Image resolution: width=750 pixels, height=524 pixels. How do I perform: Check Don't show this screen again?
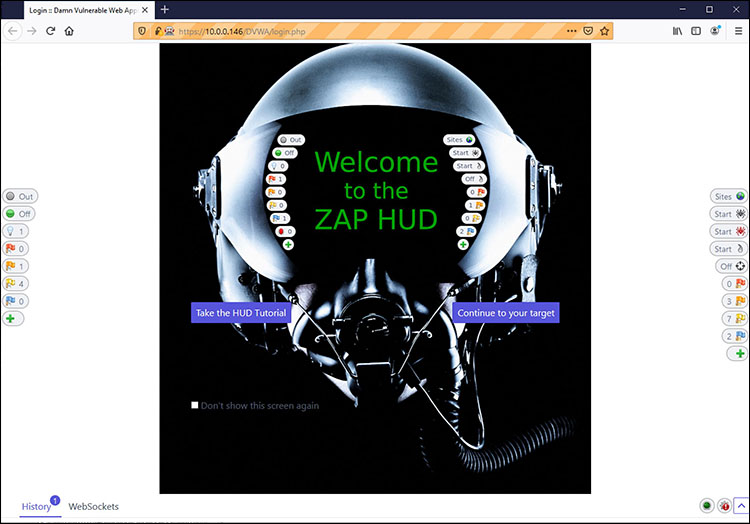click(x=195, y=405)
